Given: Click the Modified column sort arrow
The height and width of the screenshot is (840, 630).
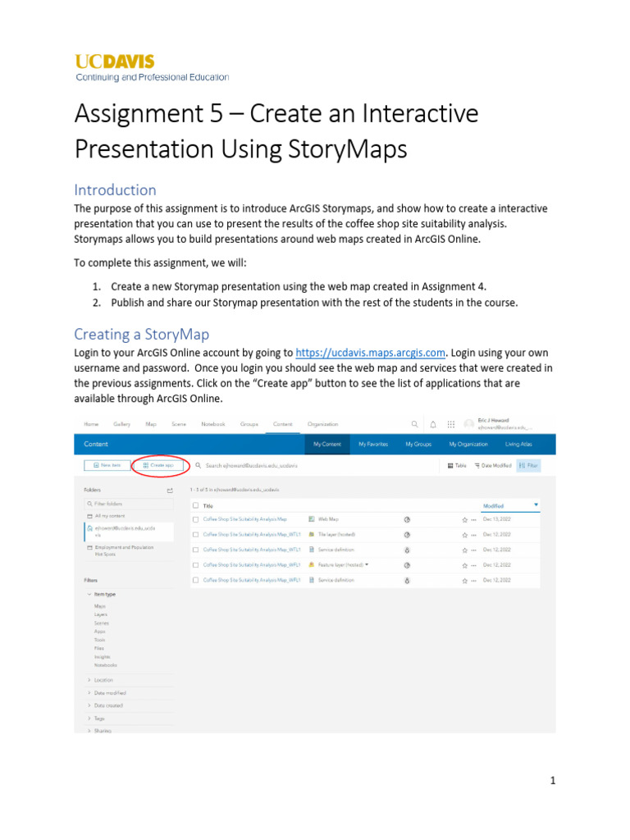Looking at the screenshot, I should pyautogui.click(x=536, y=504).
